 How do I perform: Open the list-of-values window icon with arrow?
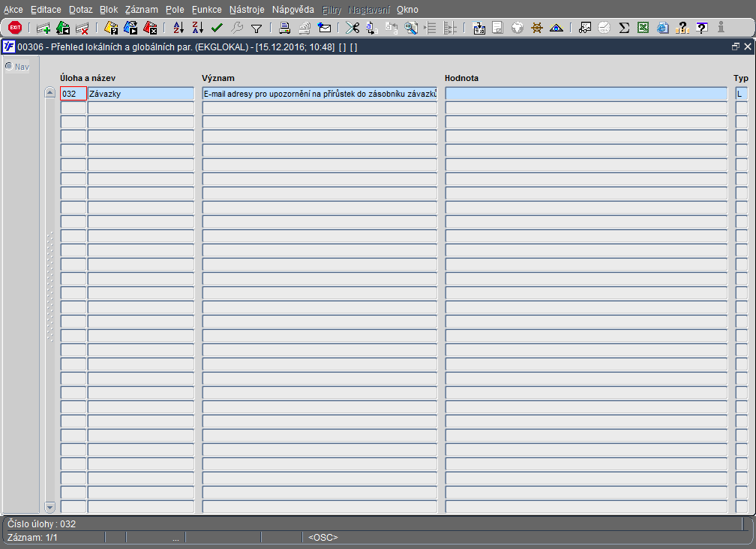(x=478, y=28)
